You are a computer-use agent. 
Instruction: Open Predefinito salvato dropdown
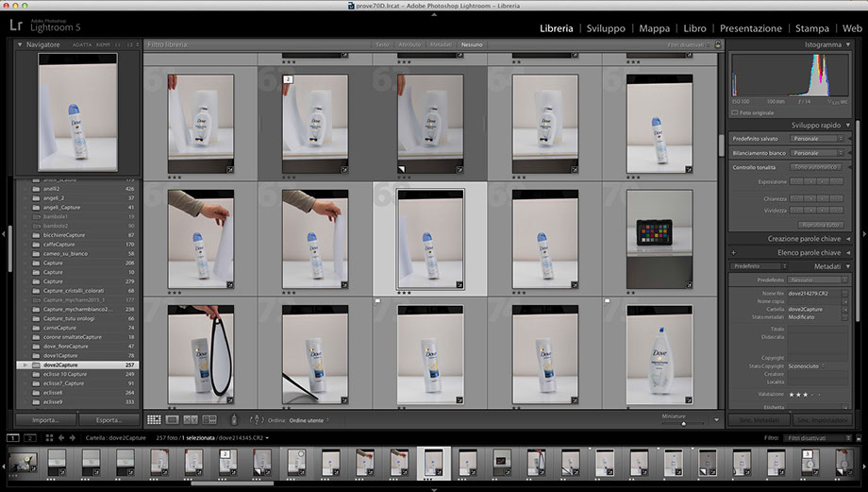(817, 139)
